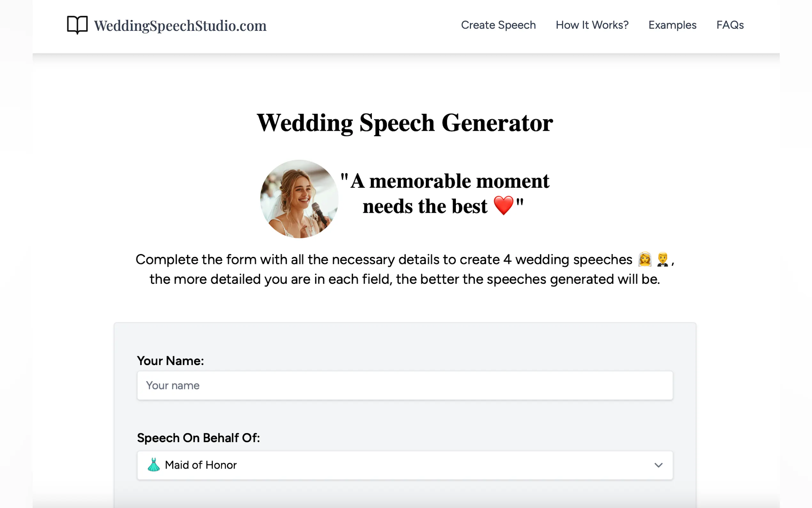Screen dimensions: 812x508
Task: Click the green dress icon
Action: click(x=154, y=465)
